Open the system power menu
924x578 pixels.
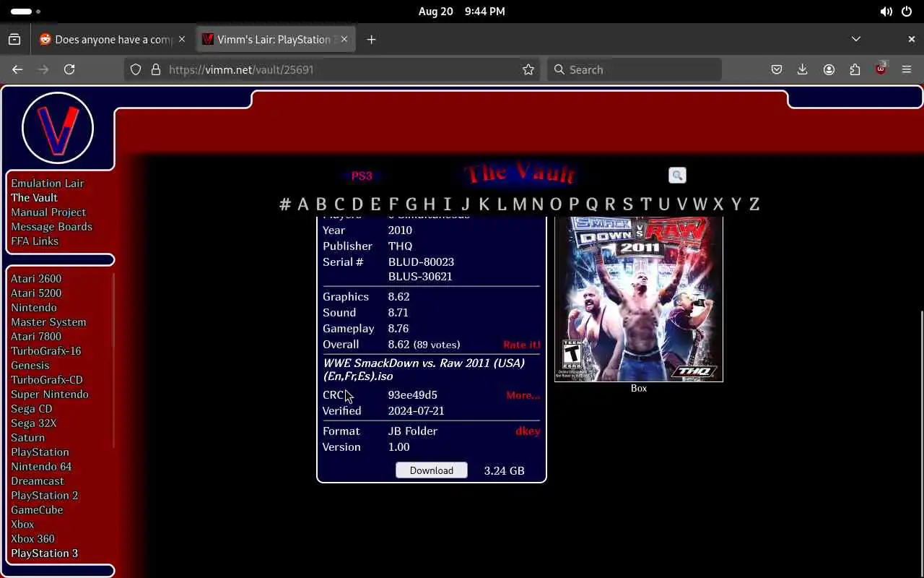pyautogui.click(x=907, y=12)
